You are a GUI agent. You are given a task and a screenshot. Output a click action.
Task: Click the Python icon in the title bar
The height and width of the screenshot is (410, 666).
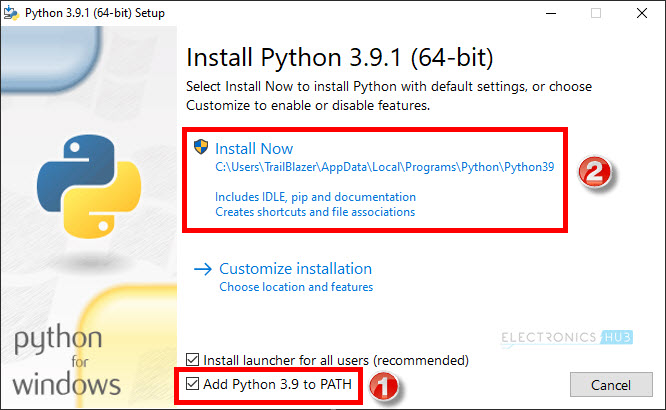pyautogui.click(x=13, y=14)
